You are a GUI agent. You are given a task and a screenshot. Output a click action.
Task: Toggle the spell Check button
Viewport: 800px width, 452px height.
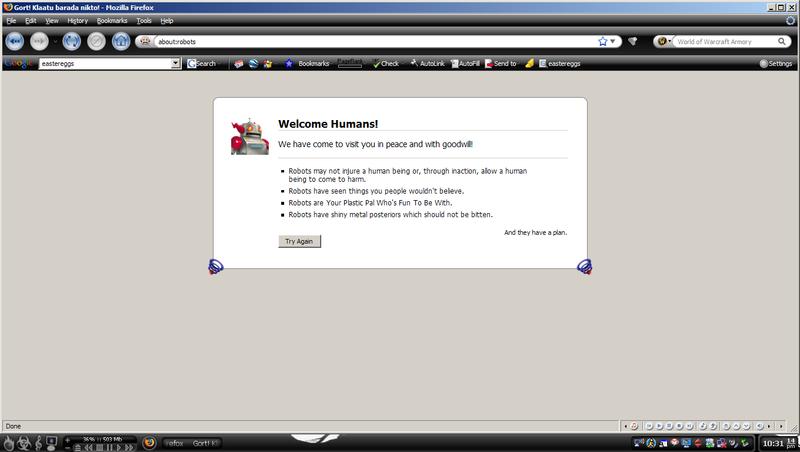point(384,63)
